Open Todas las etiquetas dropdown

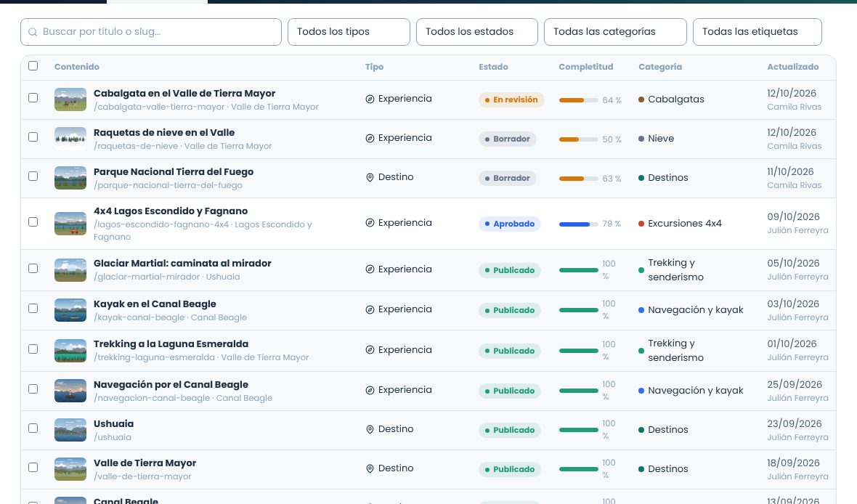pos(757,32)
